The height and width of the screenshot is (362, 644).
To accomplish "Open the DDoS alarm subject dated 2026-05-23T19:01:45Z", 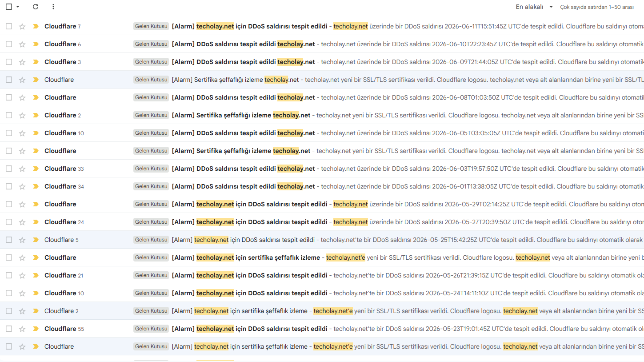I will tap(250, 329).
